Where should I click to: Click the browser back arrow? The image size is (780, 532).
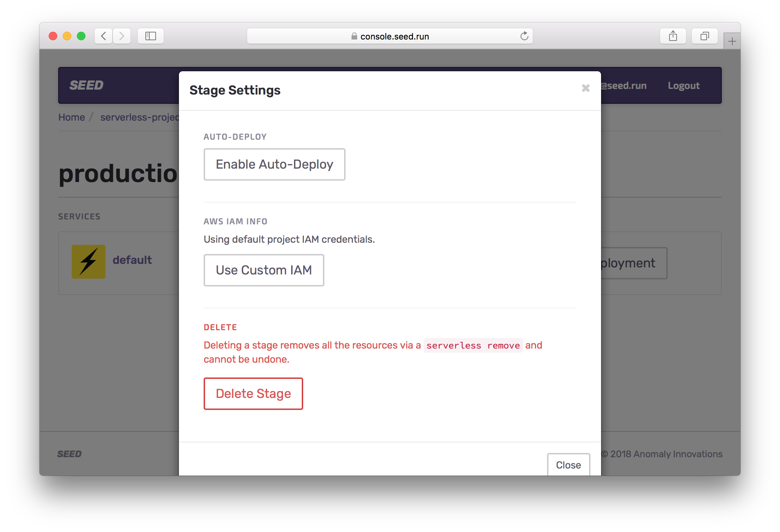point(103,36)
